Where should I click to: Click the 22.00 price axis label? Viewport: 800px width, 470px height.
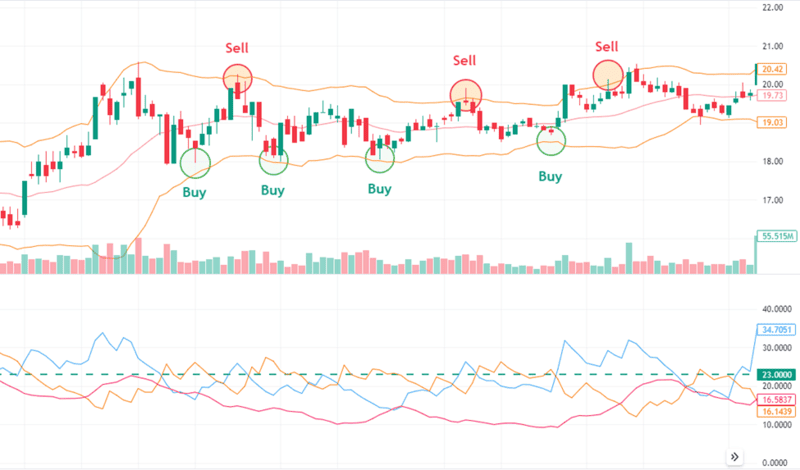pyautogui.click(x=772, y=8)
